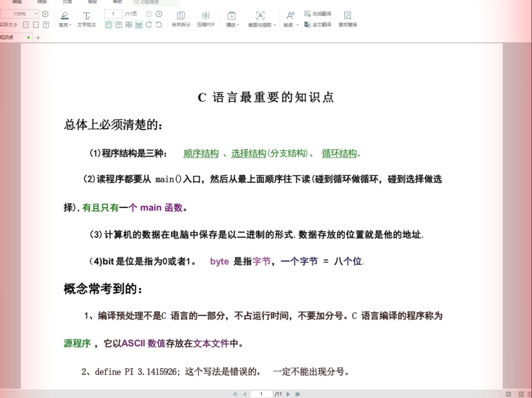Enable 划词翻译 word selection translation

(x=318, y=14)
